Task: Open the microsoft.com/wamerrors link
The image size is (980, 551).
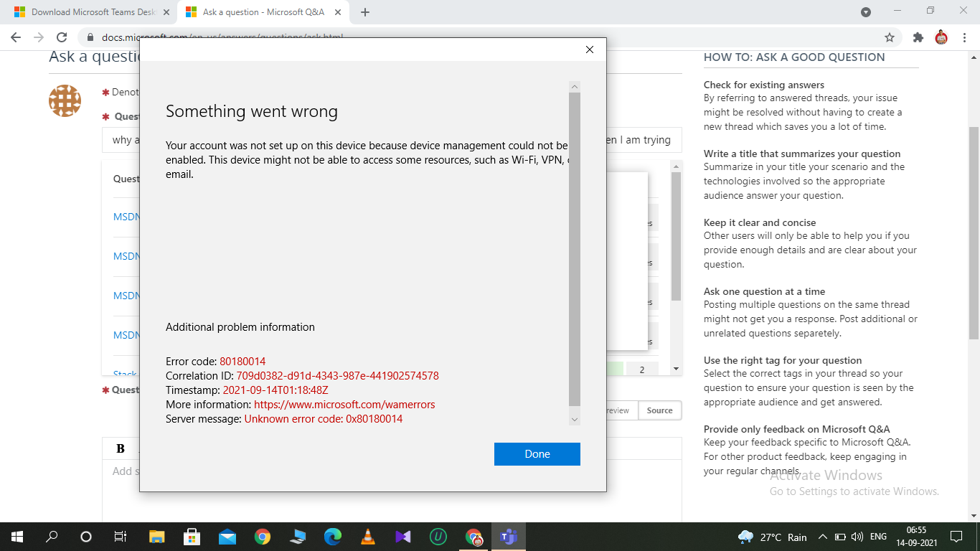Action: (x=344, y=404)
